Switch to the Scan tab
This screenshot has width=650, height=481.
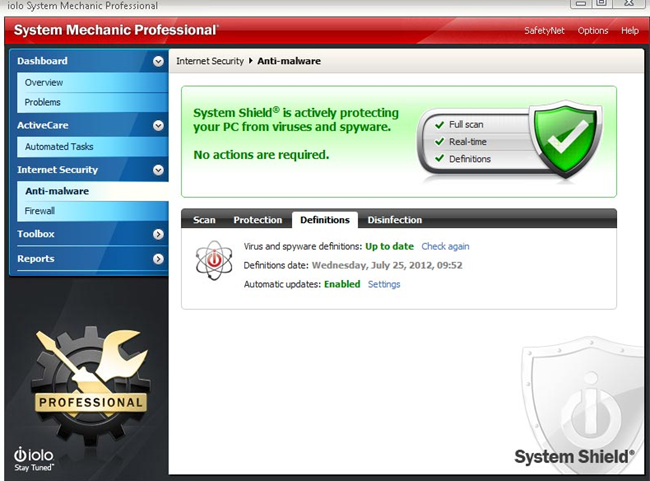tap(204, 220)
